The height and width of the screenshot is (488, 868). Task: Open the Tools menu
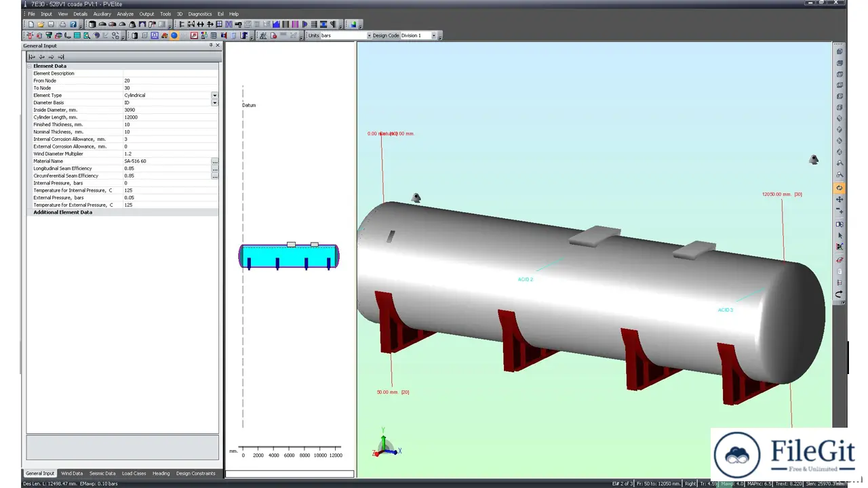165,14
